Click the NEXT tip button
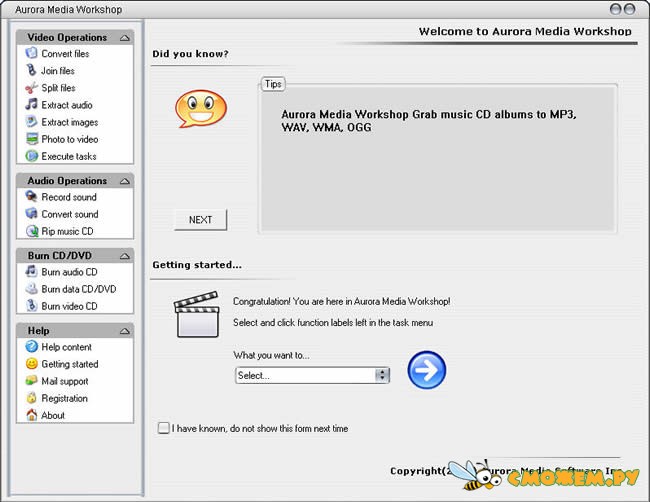The width and height of the screenshot is (650, 502). click(x=200, y=220)
